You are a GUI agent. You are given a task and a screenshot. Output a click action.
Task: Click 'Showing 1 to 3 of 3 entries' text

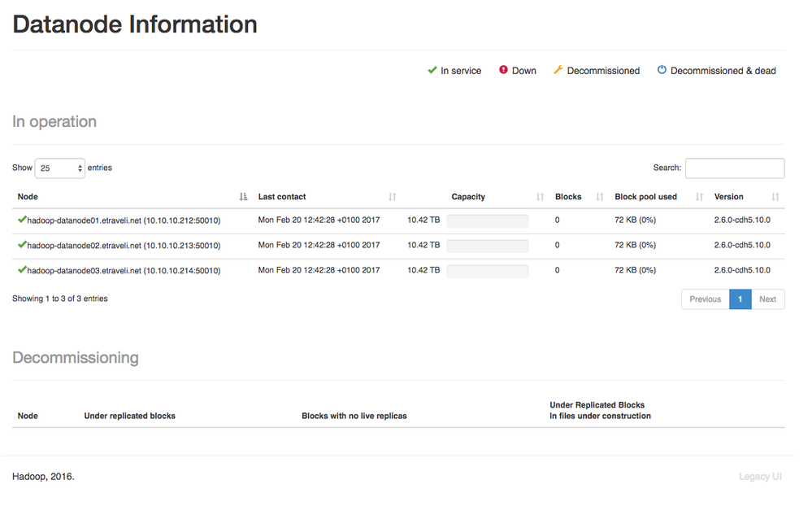(x=60, y=299)
